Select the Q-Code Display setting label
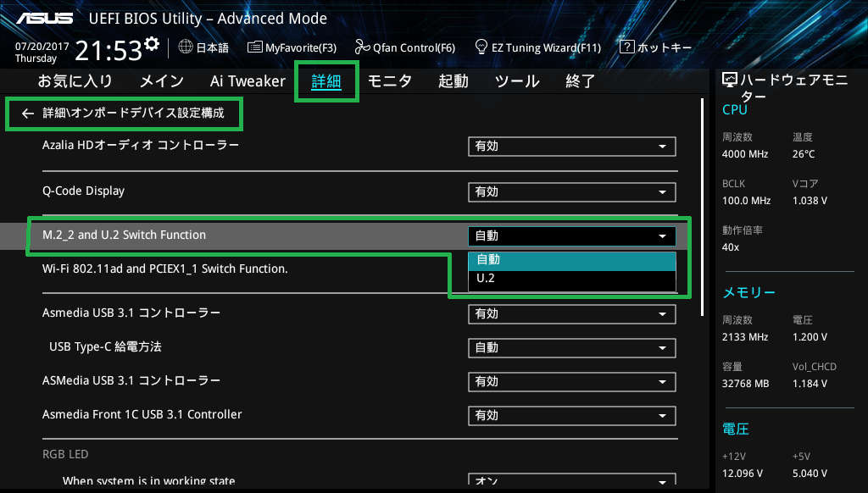Image resolution: width=868 pixels, height=493 pixels. point(84,191)
